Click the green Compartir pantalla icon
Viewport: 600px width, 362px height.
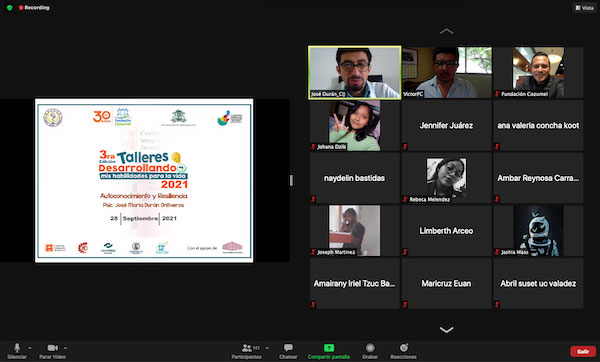pyautogui.click(x=329, y=347)
